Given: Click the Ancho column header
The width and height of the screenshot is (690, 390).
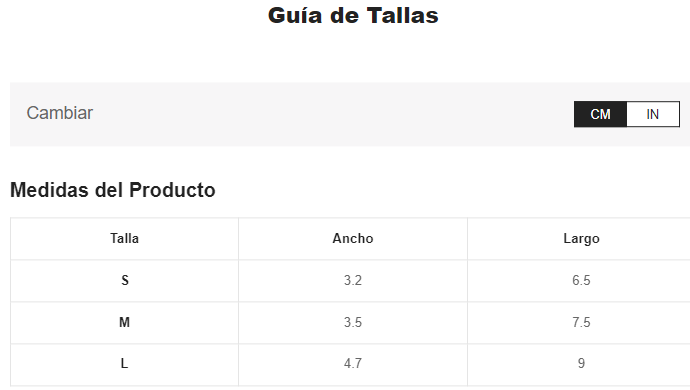Looking at the screenshot, I should [353, 239].
